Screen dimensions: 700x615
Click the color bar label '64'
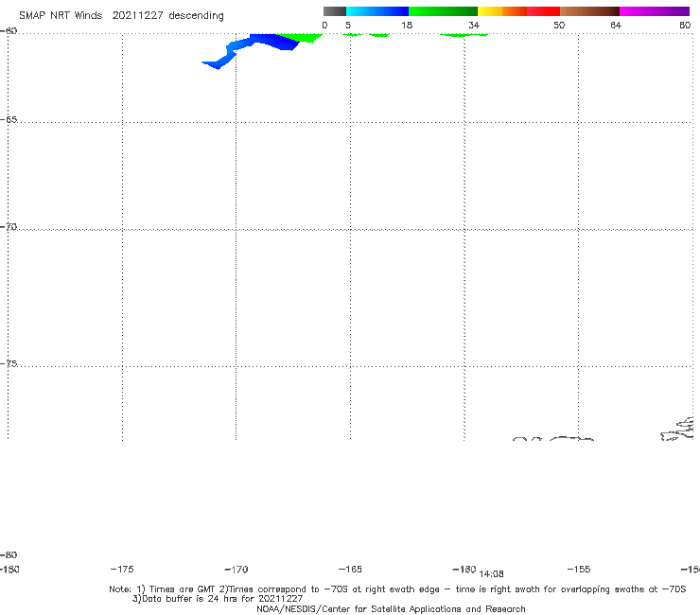pyautogui.click(x=616, y=26)
